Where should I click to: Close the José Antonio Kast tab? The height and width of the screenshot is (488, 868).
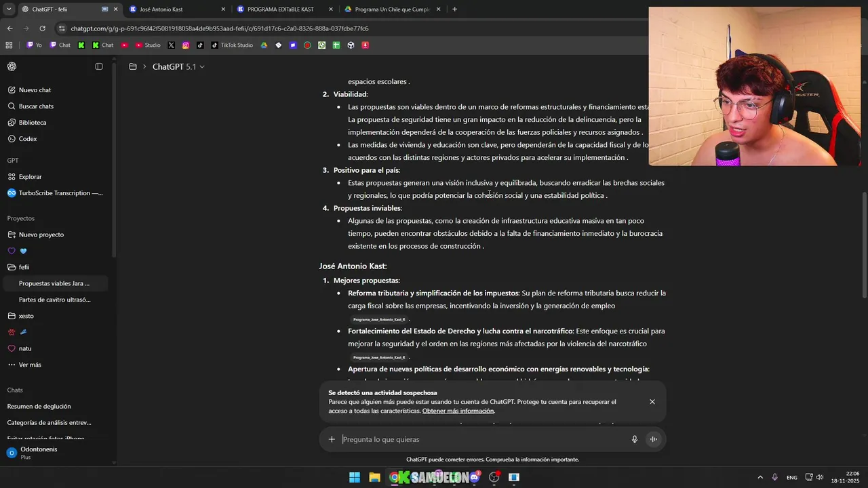pos(224,9)
